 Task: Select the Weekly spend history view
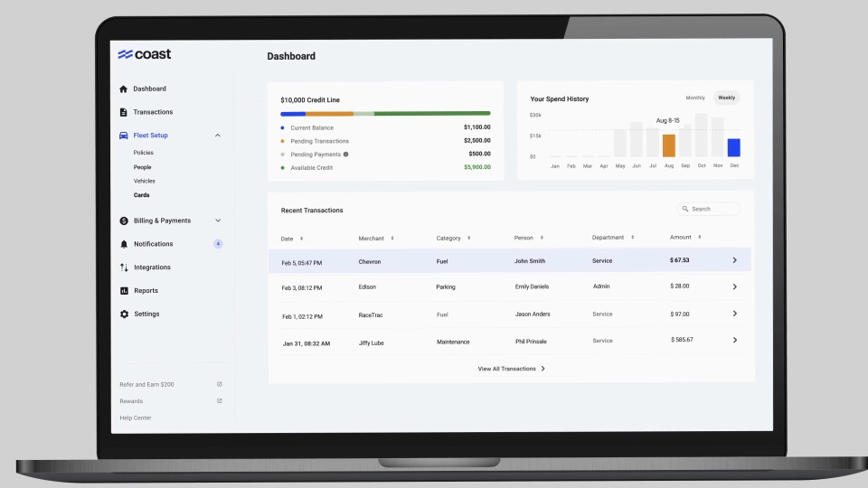point(727,98)
